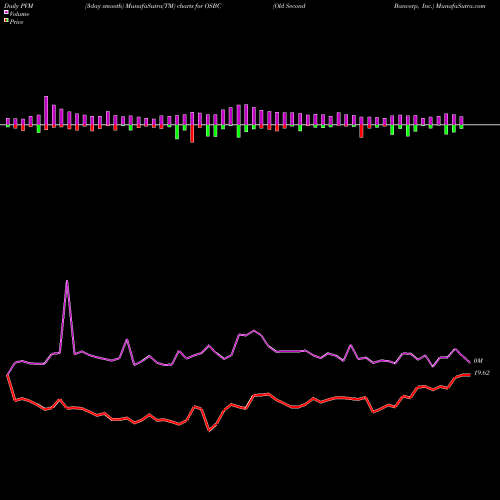Click the '(Old Second' company name text
The height and width of the screenshot is (500, 500).
tap(289, 6)
